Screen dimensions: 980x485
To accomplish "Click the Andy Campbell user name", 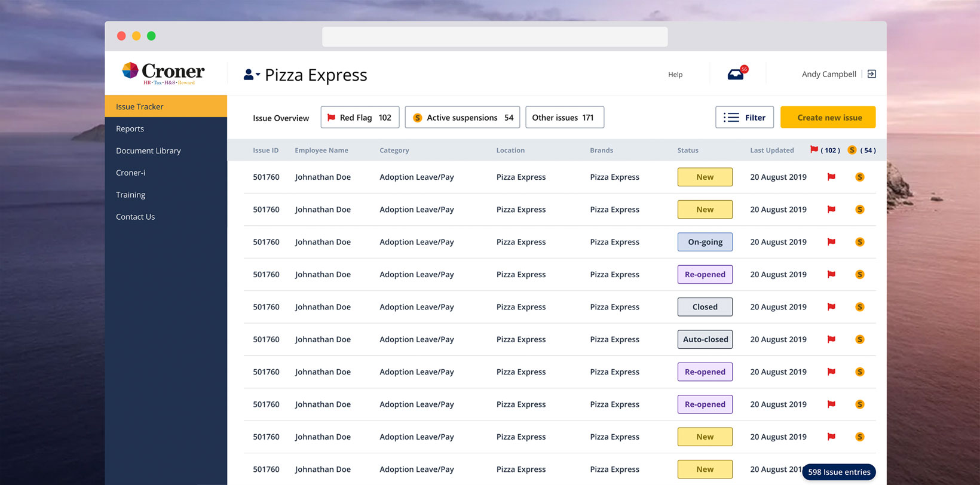I will point(829,74).
